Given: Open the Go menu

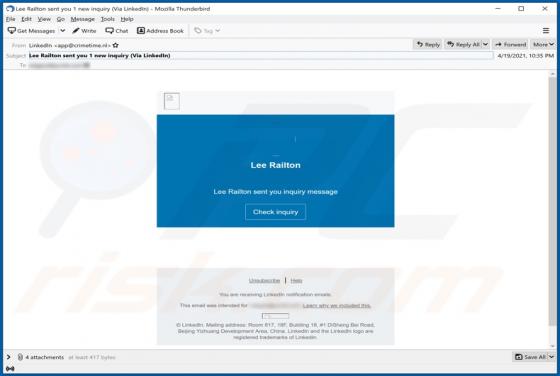Looking at the screenshot, I should tap(61, 19).
